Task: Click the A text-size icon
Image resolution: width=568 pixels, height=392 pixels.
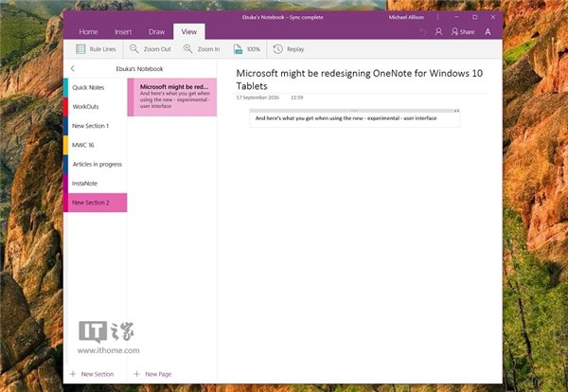Action: (488, 32)
